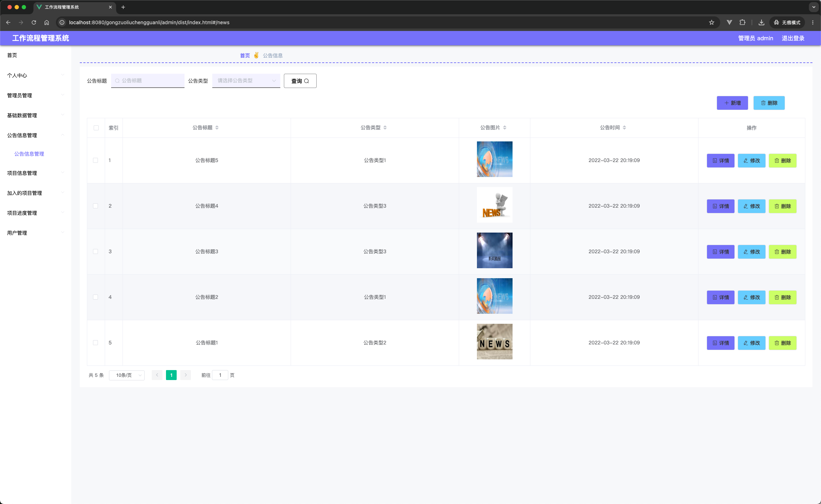Click the browser address bar URL
Viewport: 821px width, 504px height.
(149, 22)
